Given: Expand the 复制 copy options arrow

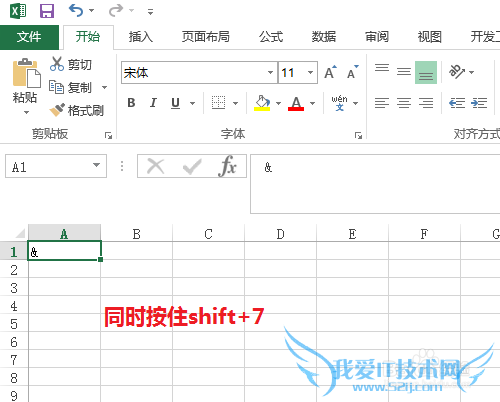Looking at the screenshot, I should pos(104,88).
